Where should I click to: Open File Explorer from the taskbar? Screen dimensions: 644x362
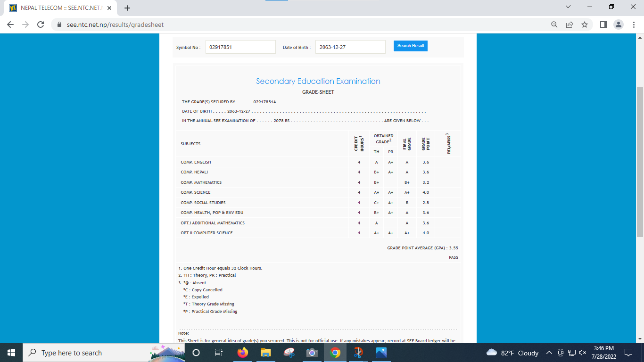coord(266,353)
